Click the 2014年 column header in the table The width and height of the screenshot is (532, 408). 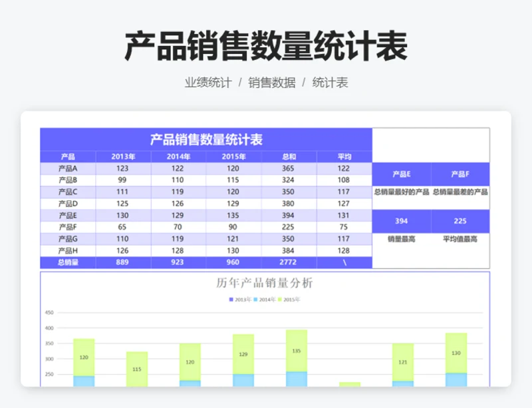[178, 156]
